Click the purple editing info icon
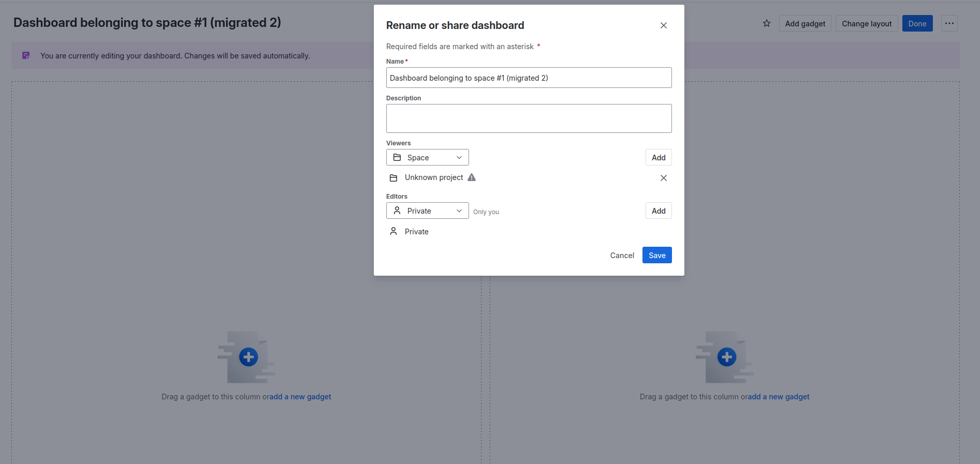The image size is (980, 464). 26,55
